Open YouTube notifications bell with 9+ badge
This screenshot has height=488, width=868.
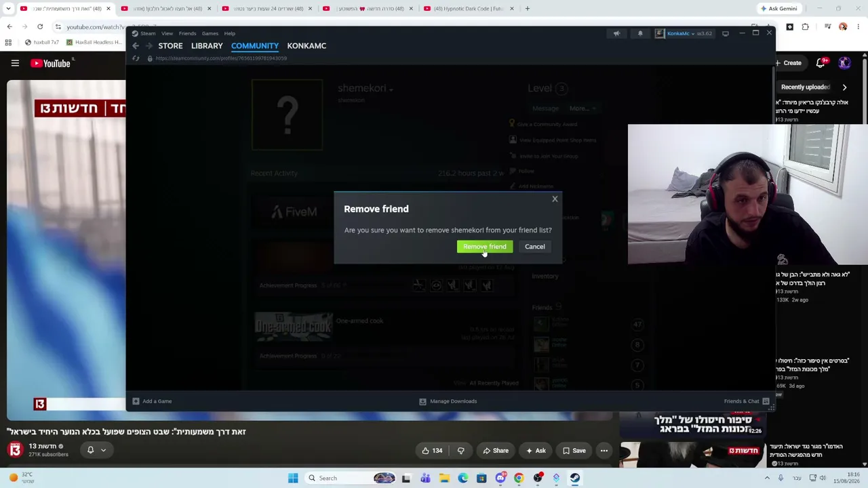821,63
